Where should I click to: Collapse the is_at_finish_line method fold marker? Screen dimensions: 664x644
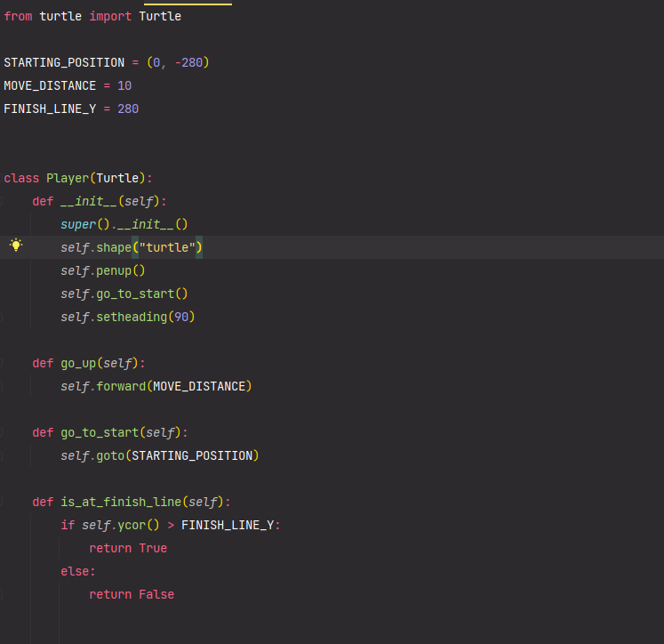[1, 502]
